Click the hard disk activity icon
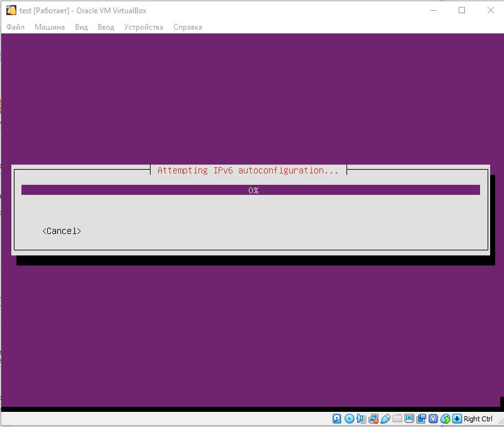This screenshot has width=504, height=427. point(337,419)
